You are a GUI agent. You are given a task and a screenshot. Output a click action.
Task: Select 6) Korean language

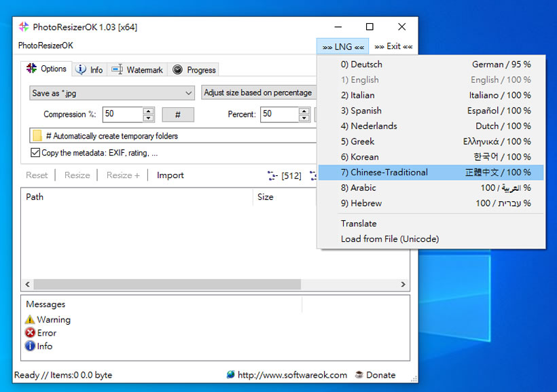tap(431, 157)
